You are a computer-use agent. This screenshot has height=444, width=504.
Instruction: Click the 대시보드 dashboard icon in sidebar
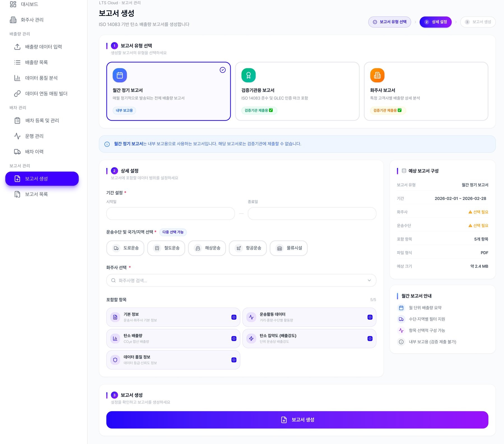[x=13, y=4]
